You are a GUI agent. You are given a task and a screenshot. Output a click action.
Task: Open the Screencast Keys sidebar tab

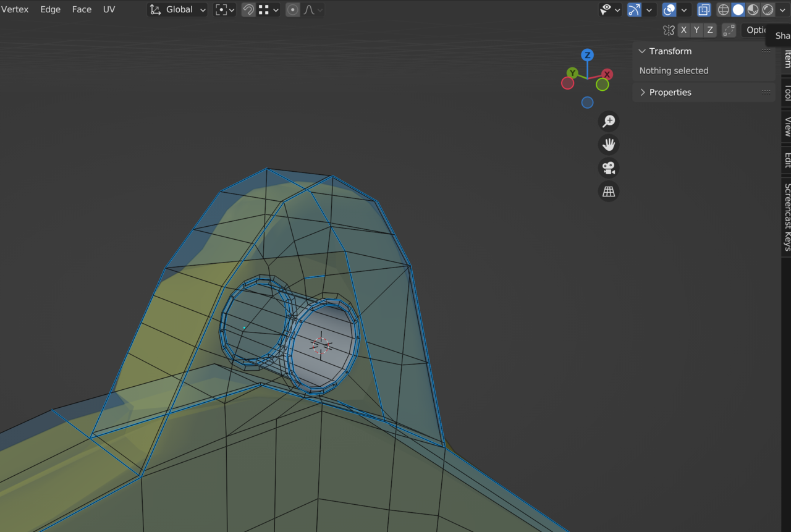pos(787,216)
